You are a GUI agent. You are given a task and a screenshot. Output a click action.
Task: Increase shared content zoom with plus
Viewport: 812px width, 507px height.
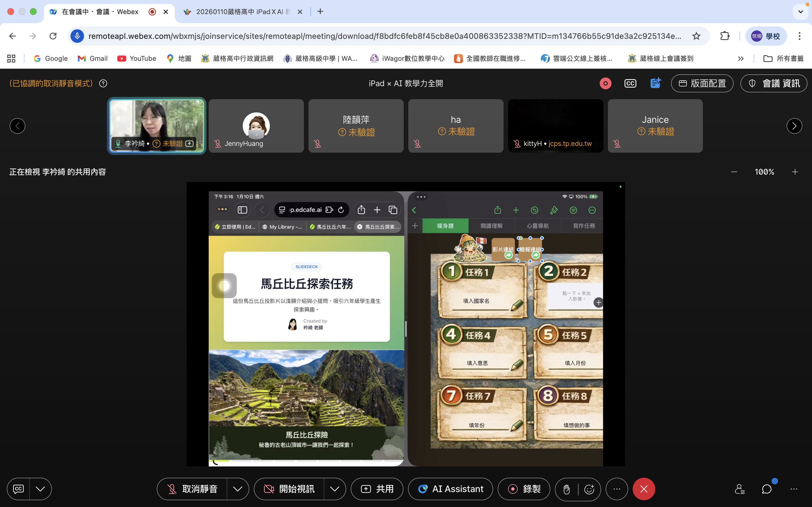[x=795, y=172]
